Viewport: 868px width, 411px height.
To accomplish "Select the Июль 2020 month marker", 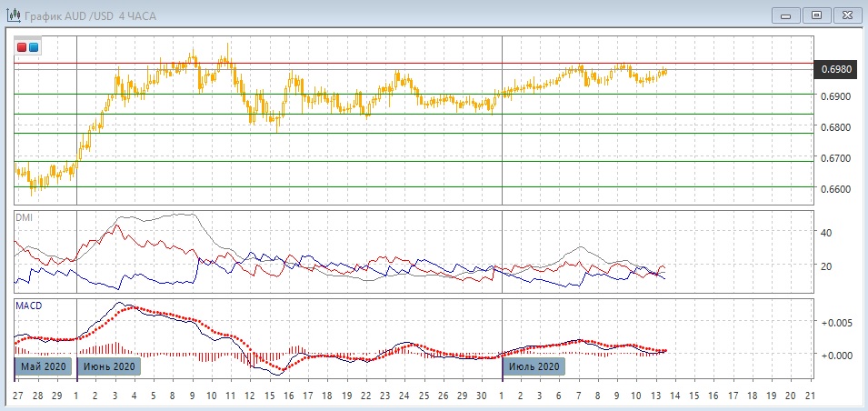I will (534, 366).
